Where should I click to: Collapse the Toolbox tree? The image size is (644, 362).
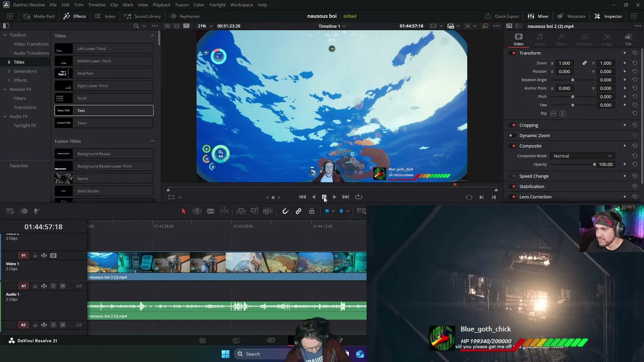pyautogui.click(x=5, y=35)
